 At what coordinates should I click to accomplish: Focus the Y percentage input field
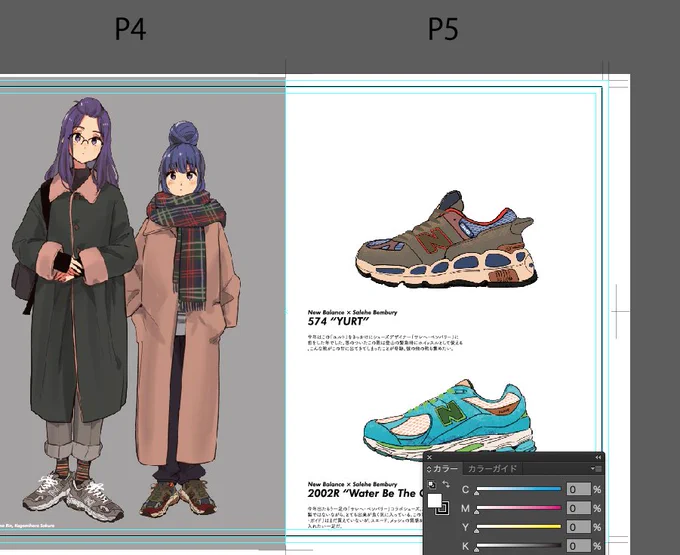(579, 527)
